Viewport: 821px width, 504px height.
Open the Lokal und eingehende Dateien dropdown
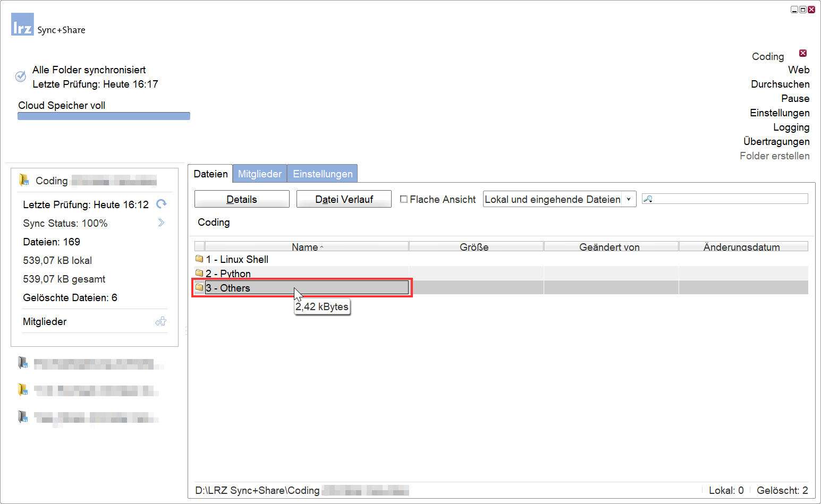628,199
